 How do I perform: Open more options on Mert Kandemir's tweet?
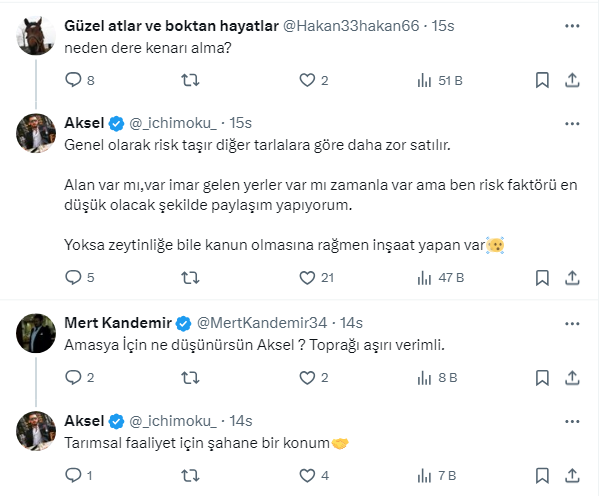(x=574, y=323)
